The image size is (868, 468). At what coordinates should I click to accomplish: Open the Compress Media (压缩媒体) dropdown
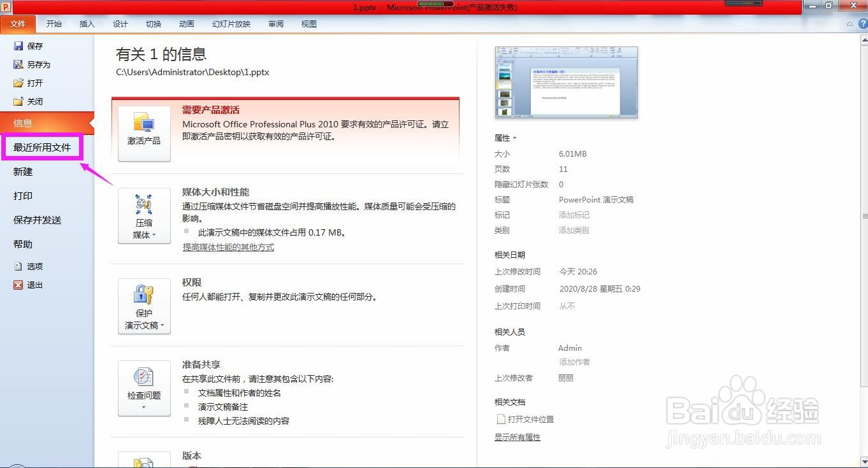pyautogui.click(x=144, y=216)
